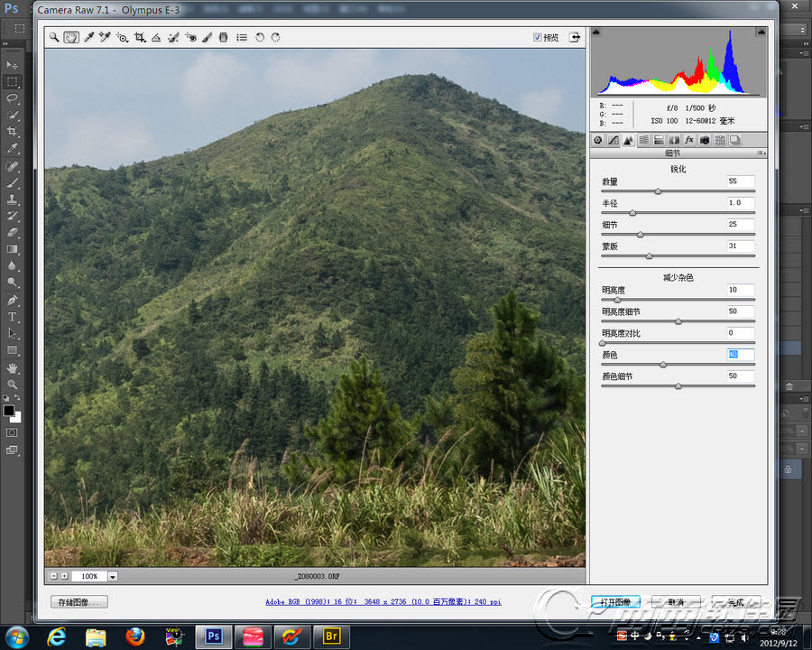Rotate image 90° counter-clockwise
Screen dimensions: 812x650
click(x=260, y=38)
